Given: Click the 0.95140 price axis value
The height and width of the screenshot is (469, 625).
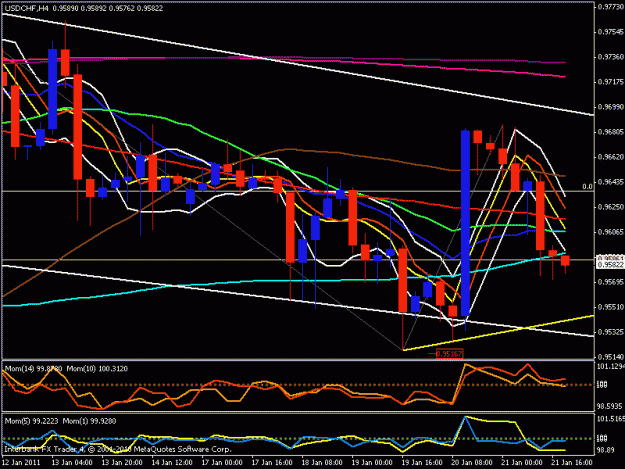Looking at the screenshot, I should [x=611, y=357].
